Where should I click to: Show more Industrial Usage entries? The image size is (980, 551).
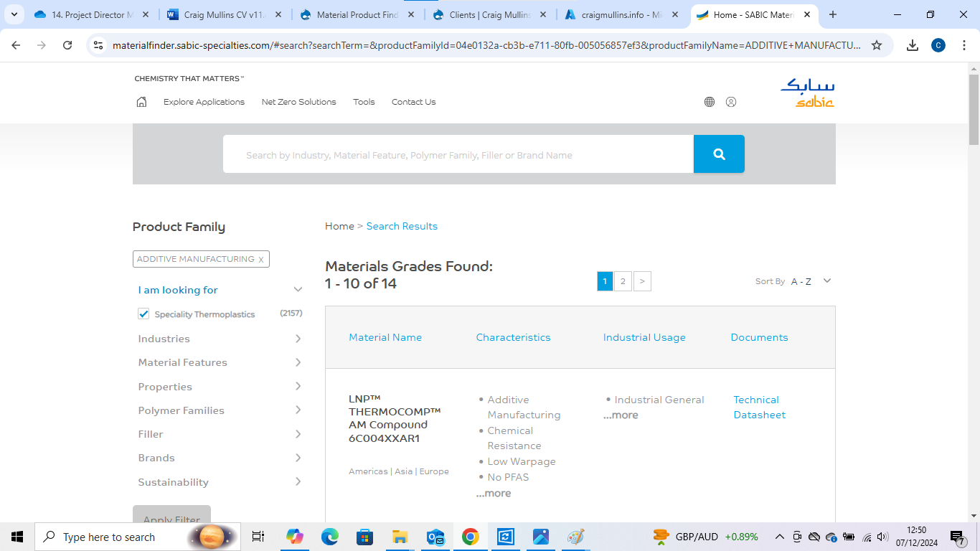[x=621, y=415]
